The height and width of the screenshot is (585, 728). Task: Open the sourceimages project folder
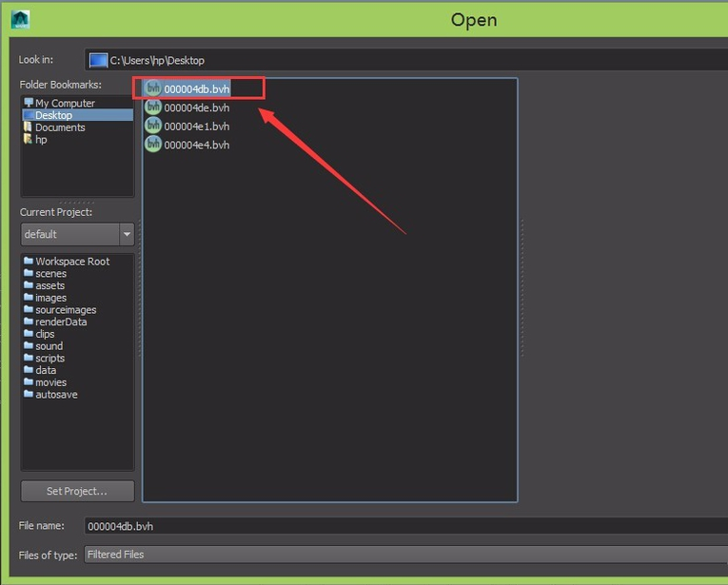[x=66, y=309]
